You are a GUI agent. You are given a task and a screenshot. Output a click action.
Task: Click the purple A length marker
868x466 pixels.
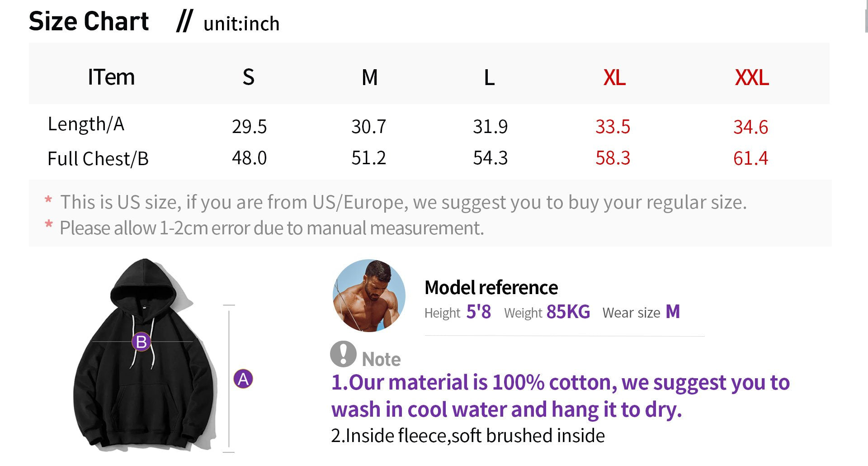(x=243, y=379)
